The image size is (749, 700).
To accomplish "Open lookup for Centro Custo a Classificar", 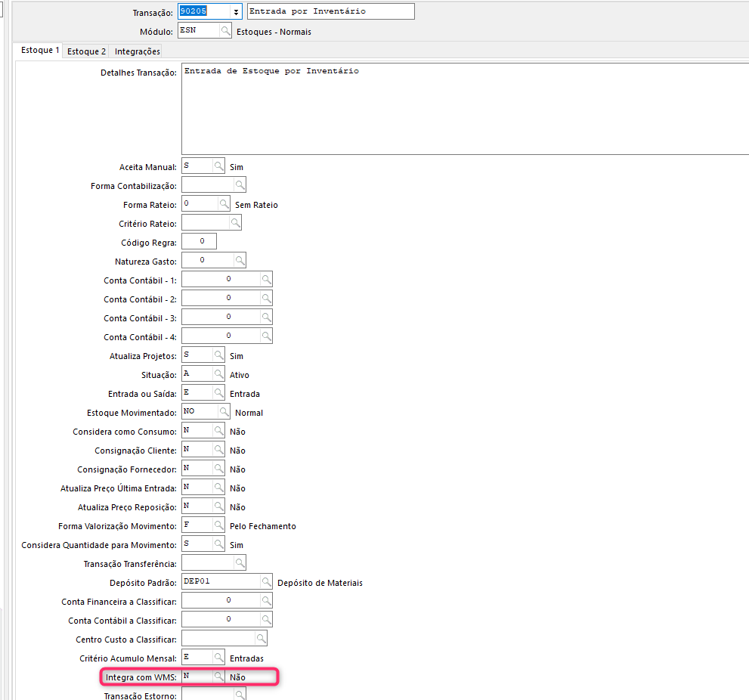I will 262,638.
